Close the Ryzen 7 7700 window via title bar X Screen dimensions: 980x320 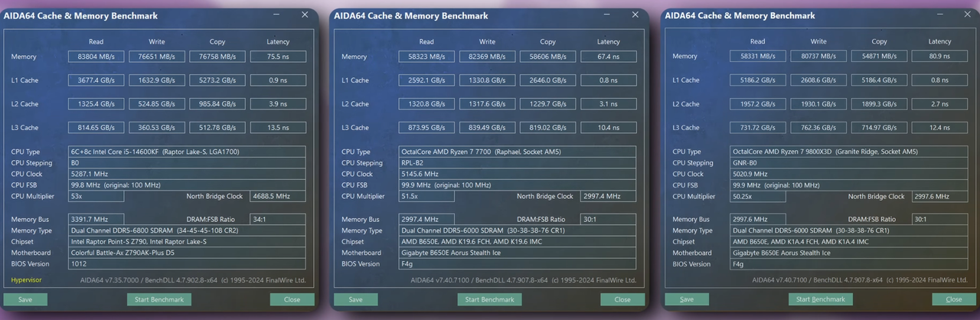635,15
